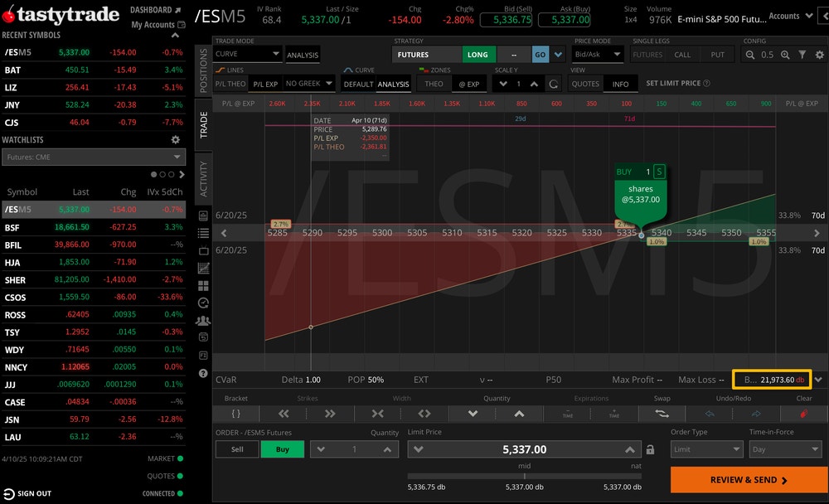Open the list view sidebar icon
This screenshot has height=504, width=829.
point(203,233)
